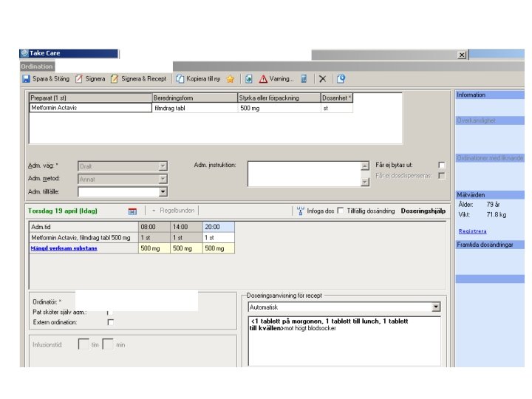532x399 pixels.
Task: Click the Signera pen icon
Action: coord(79,79)
